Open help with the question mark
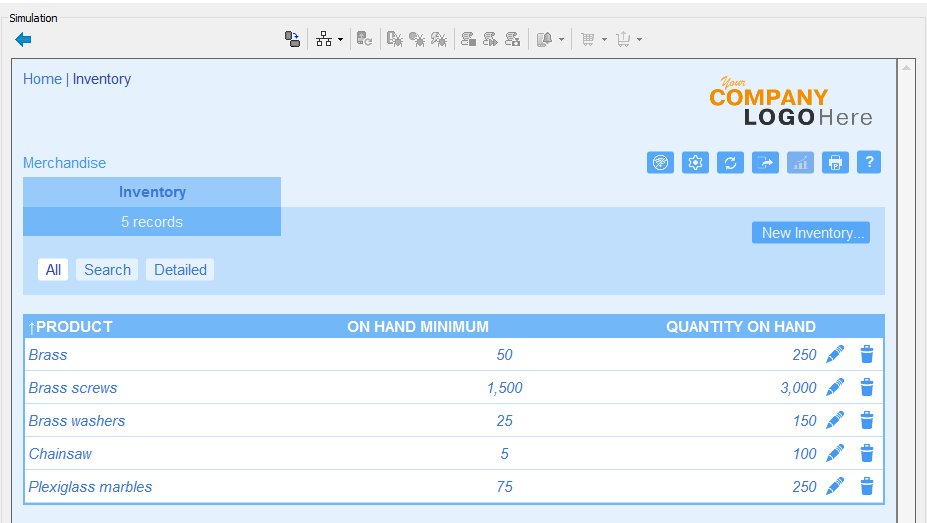The image size is (927, 523). 869,162
